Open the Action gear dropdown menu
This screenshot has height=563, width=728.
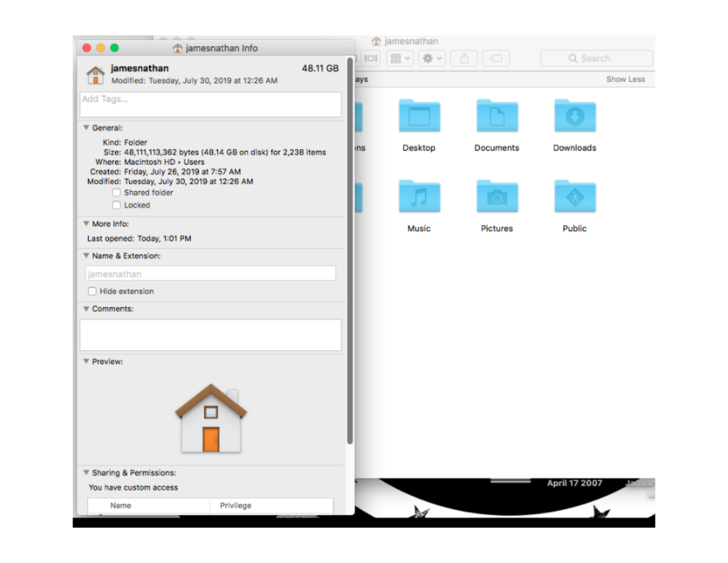(x=432, y=59)
